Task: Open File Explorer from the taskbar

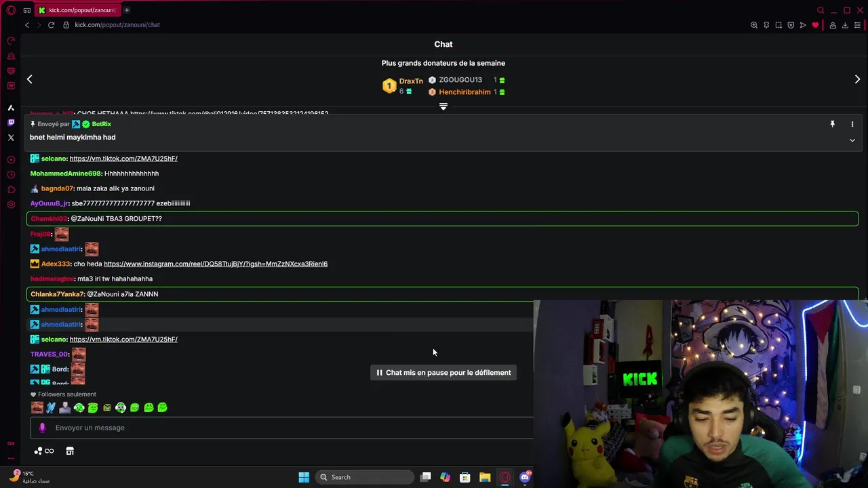Action: (x=485, y=477)
